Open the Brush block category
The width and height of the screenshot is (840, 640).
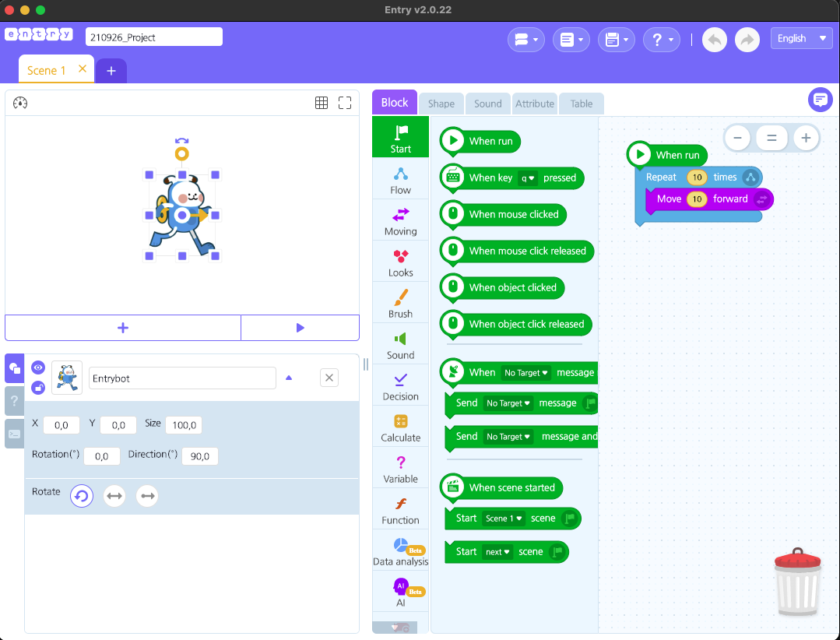(400, 303)
